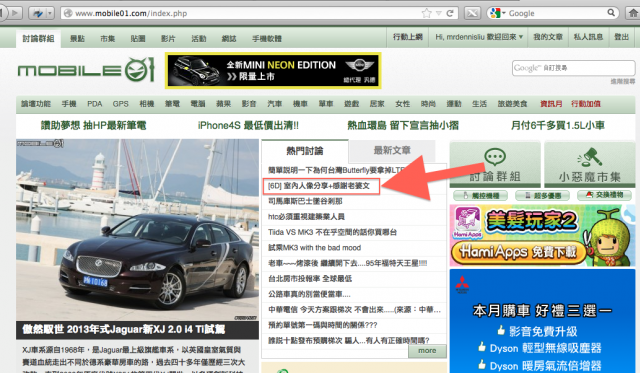Click the iPhone4S 最低價出清 promo link
Screen dimensions: 640x373
coord(248,126)
